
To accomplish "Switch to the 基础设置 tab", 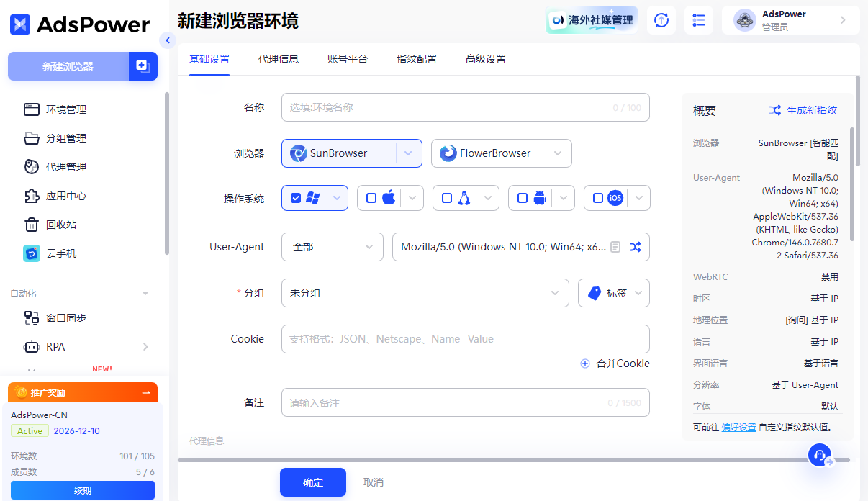I will tap(209, 59).
